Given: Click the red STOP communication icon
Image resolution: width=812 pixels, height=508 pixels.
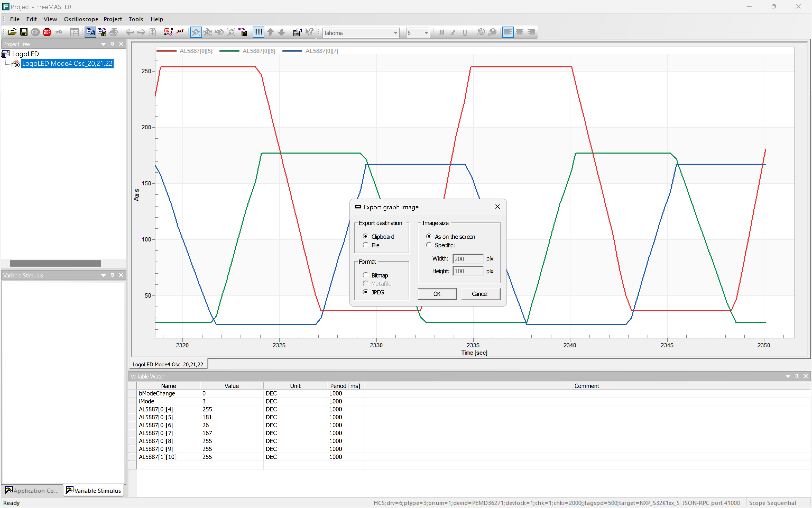Looking at the screenshot, I should pyautogui.click(x=47, y=32).
